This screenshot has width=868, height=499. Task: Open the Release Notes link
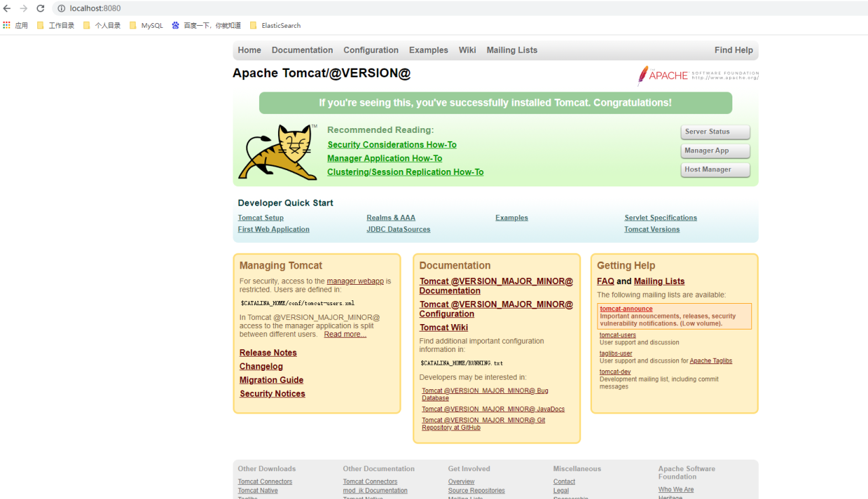click(x=268, y=353)
